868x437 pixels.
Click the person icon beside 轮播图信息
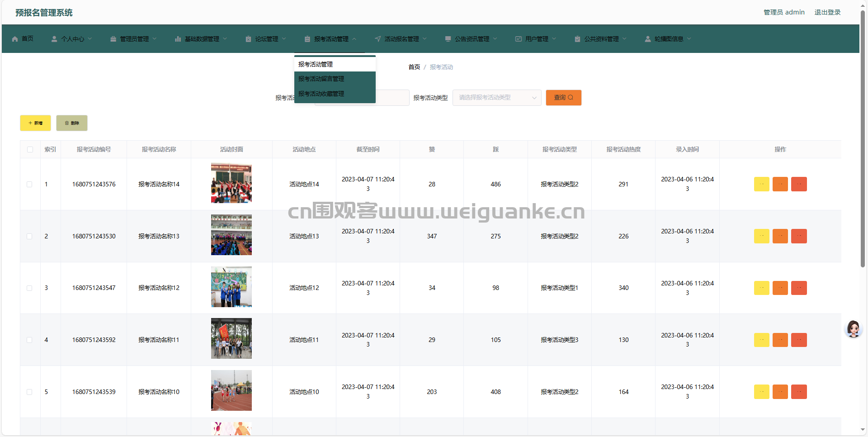coord(648,39)
